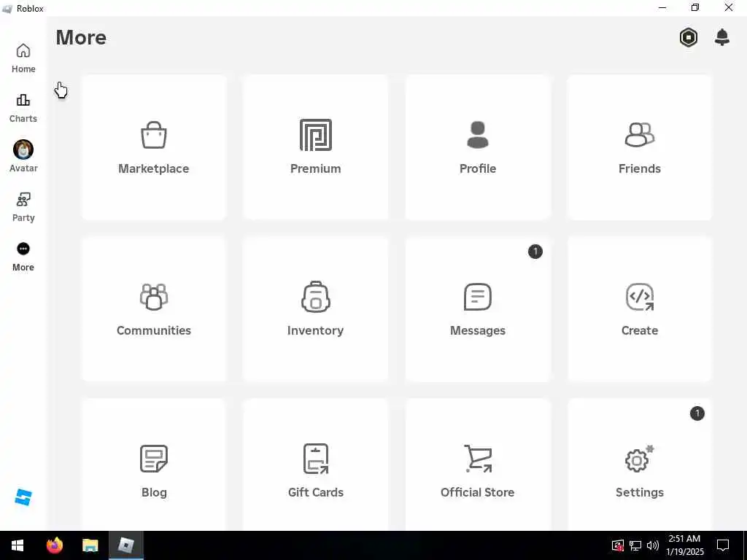This screenshot has height=560, width=747.
Task: Visit the Official Store tile
Action: tap(478, 464)
